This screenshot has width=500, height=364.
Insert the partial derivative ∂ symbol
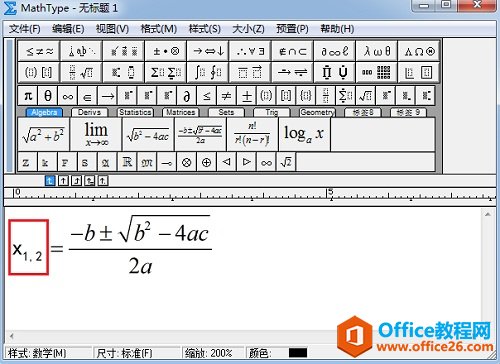tap(187, 96)
